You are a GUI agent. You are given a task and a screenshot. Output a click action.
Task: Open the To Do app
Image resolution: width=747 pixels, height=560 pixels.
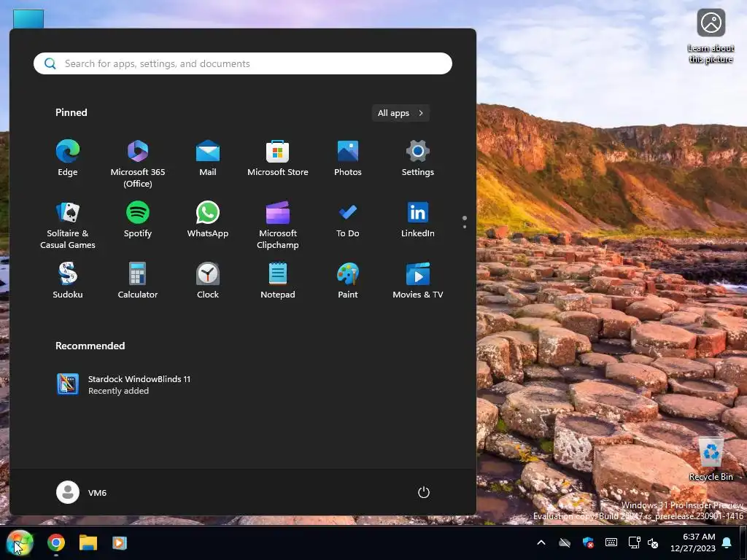(348, 219)
